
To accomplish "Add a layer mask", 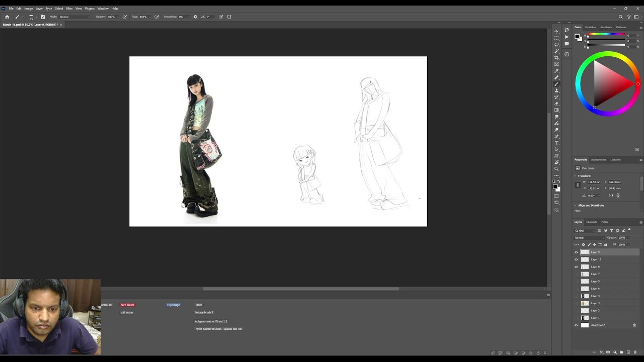I will [x=608, y=352].
